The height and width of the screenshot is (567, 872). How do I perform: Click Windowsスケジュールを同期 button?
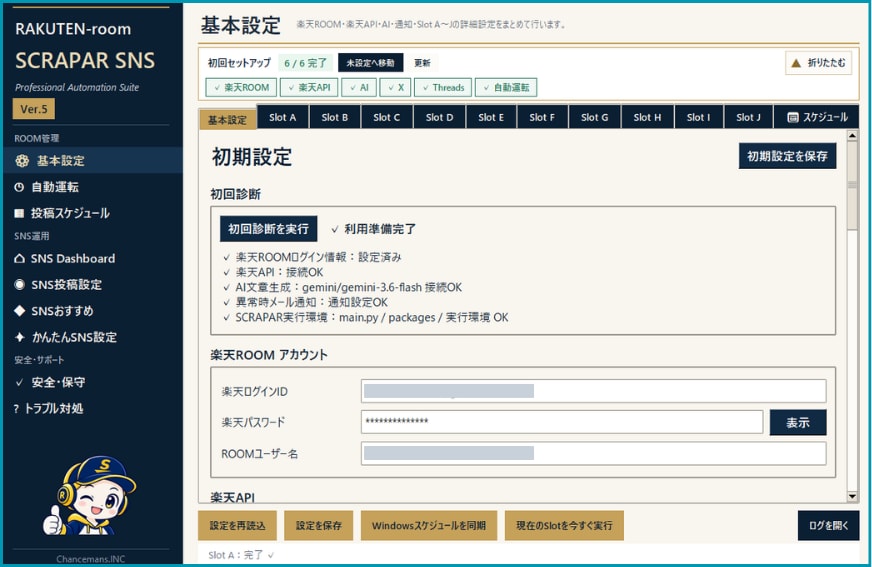[x=429, y=525]
